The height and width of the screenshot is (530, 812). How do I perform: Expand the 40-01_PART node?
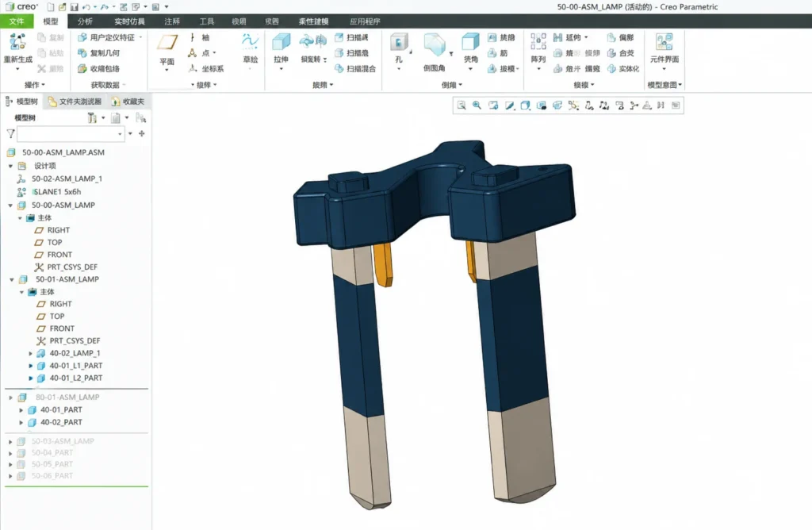pyautogui.click(x=21, y=410)
